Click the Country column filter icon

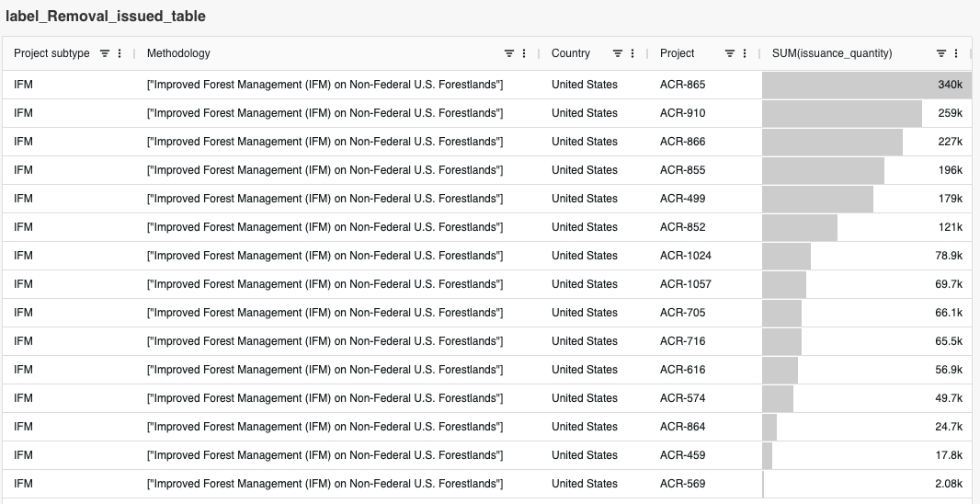pyautogui.click(x=618, y=53)
